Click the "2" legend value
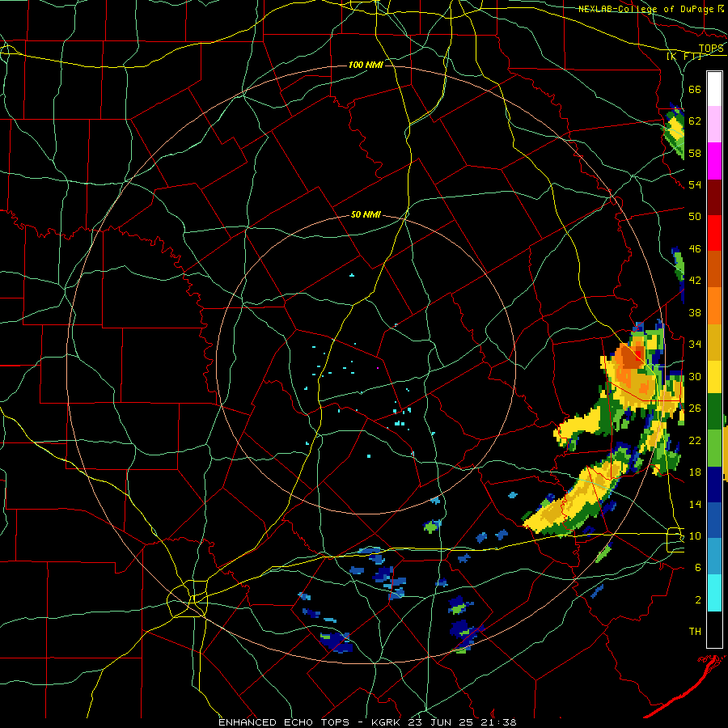This screenshot has width=728, height=728. 698,600
